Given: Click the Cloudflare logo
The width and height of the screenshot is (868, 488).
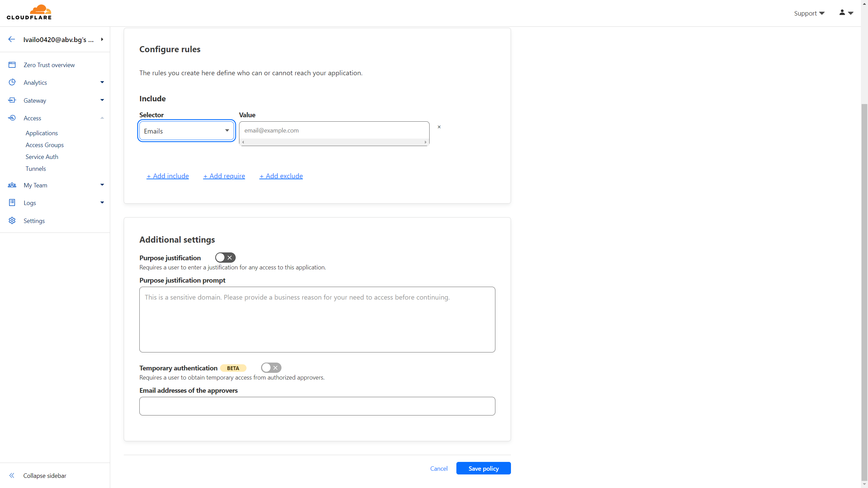Looking at the screenshot, I should pyautogui.click(x=29, y=13).
